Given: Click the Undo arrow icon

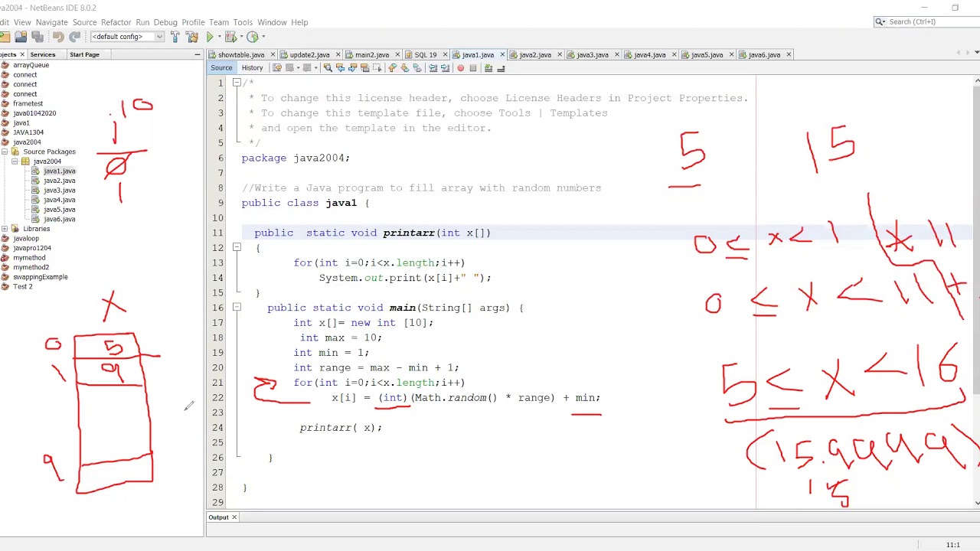Looking at the screenshot, I should (x=58, y=37).
